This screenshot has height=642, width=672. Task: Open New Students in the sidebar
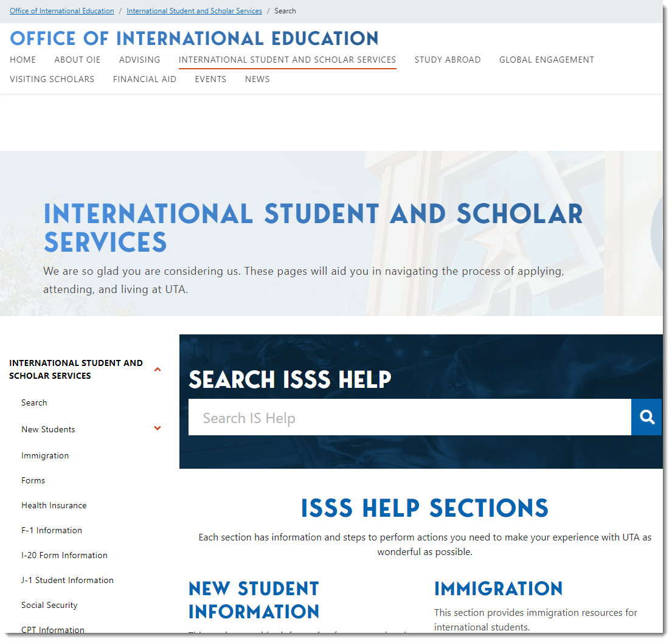point(48,429)
